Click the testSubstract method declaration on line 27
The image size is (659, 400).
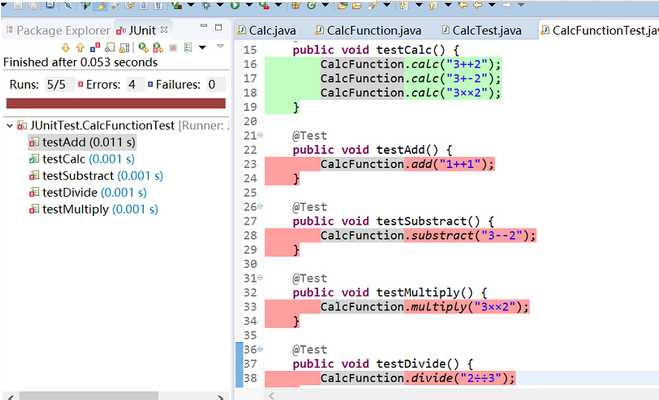[x=393, y=221]
